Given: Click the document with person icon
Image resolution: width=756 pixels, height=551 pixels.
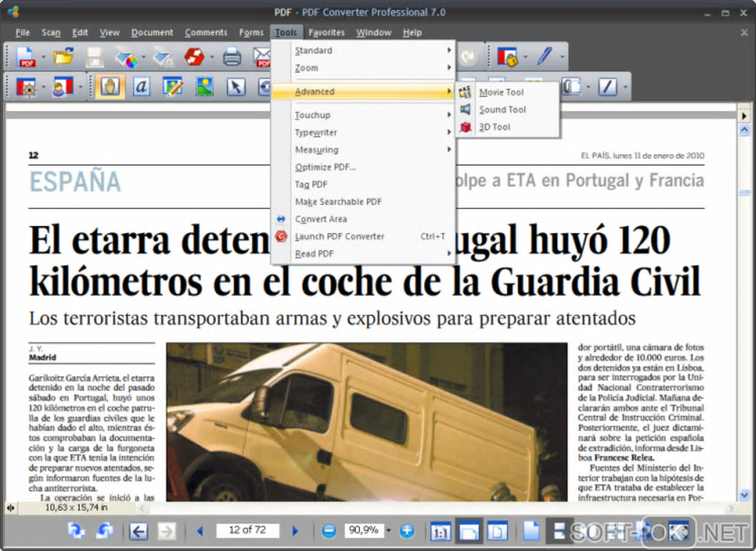Looking at the screenshot, I should pos(63,88).
